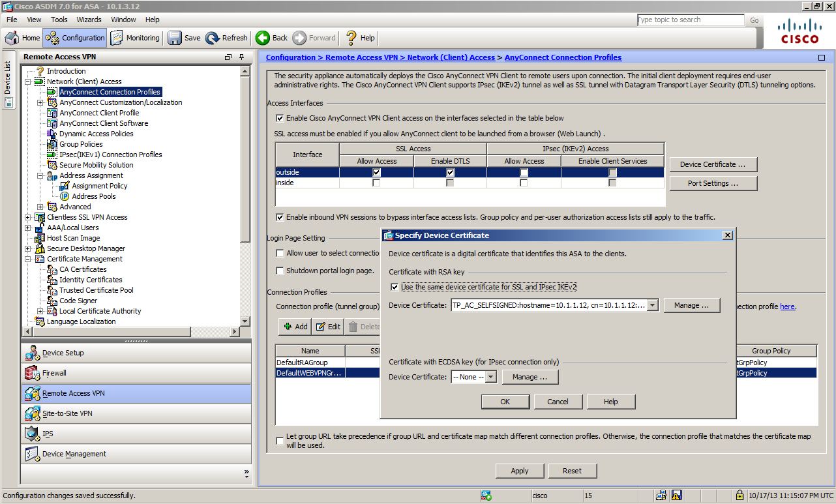Expand AAA/Local Users tree node
The image size is (836, 504).
[27, 228]
